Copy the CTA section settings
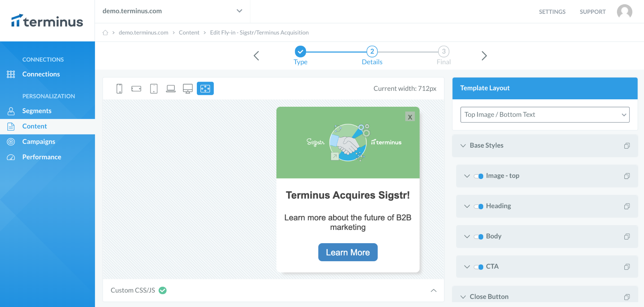The width and height of the screenshot is (644, 307). point(627,267)
